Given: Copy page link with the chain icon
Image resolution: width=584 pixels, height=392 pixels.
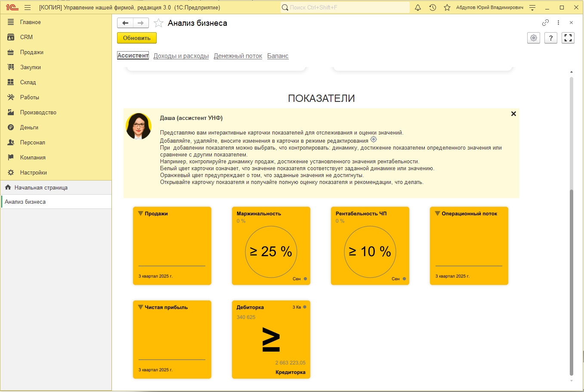Looking at the screenshot, I should [545, 23].
